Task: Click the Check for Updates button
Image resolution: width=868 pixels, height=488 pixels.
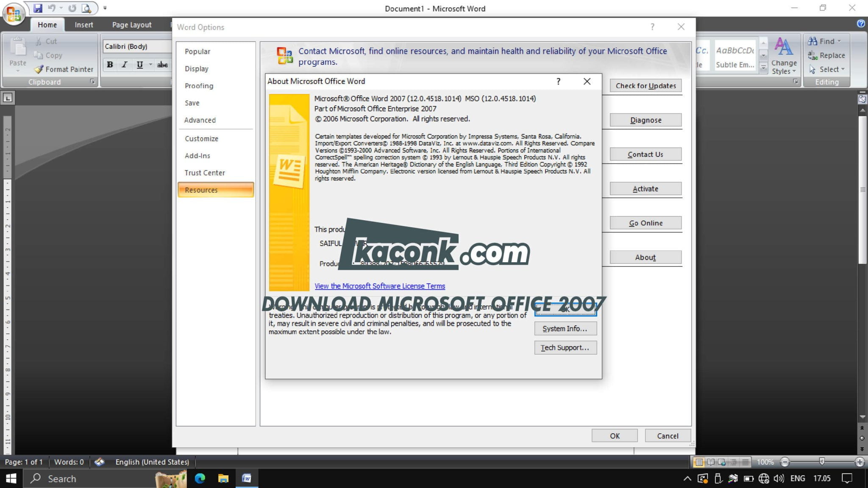Action: coord(645,85)
